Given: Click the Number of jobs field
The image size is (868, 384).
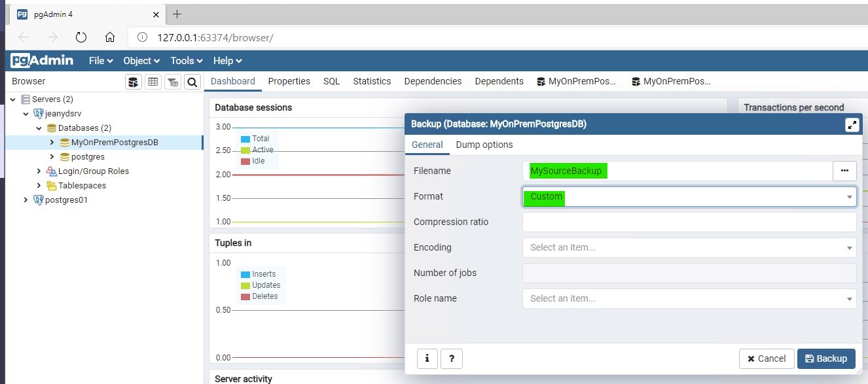Looking at the screenshot, I should [x=689, y=273].
